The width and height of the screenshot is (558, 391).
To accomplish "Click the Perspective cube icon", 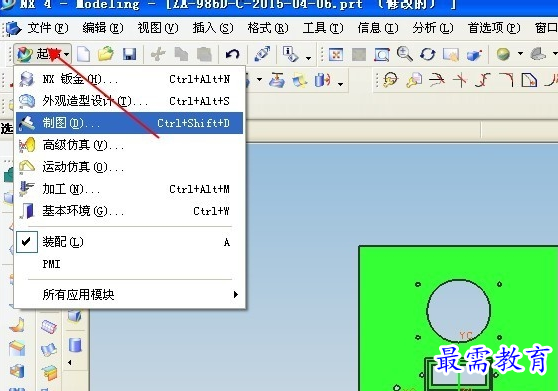I will [474, 55].
